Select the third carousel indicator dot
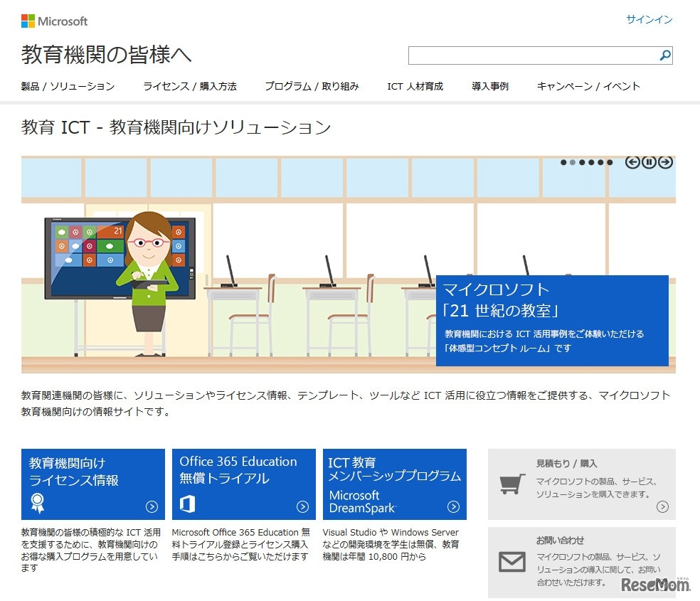 coord(583,162)
